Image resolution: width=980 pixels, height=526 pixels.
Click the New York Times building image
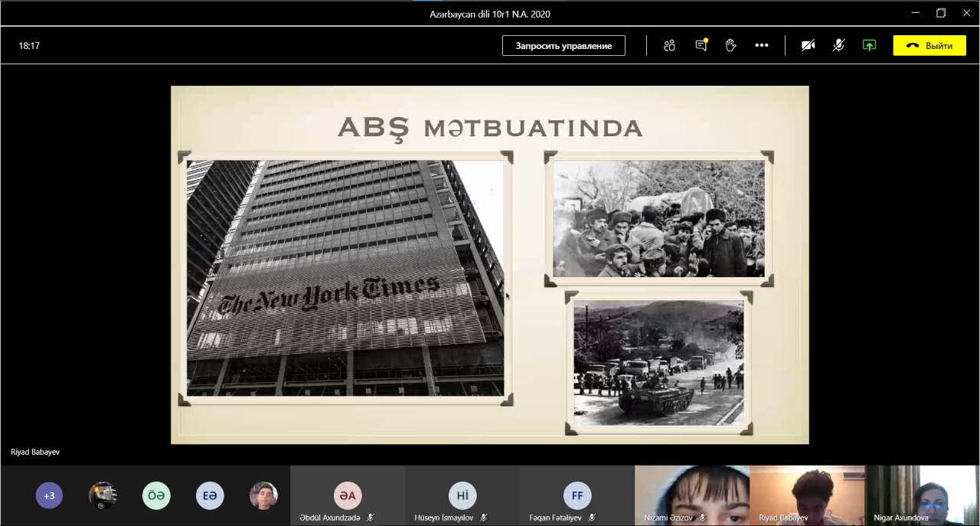pos(345,278)
